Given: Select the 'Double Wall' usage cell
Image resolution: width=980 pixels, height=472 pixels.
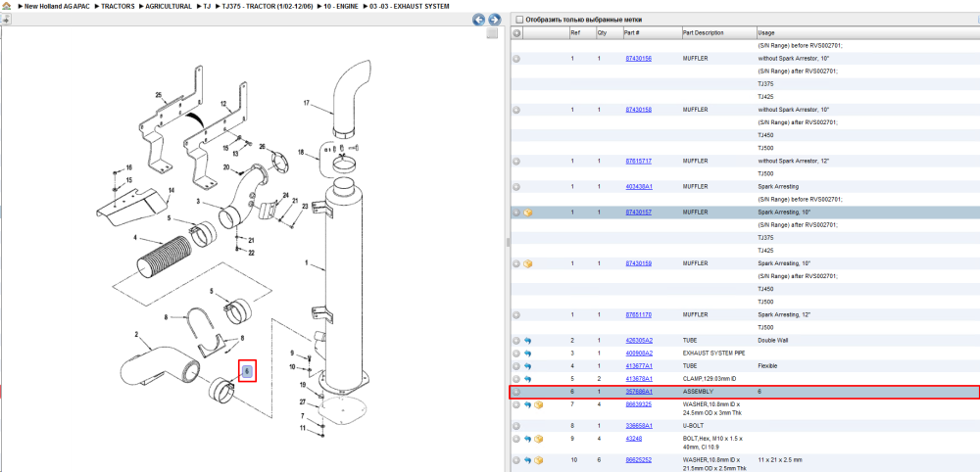Looking at the screenshot, I should point(770,340).
